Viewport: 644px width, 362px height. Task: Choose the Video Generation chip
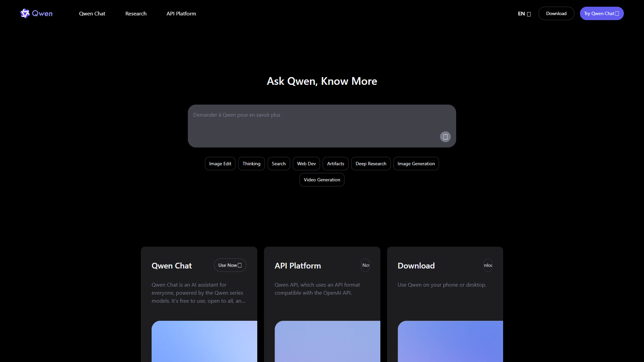(322, 180)
